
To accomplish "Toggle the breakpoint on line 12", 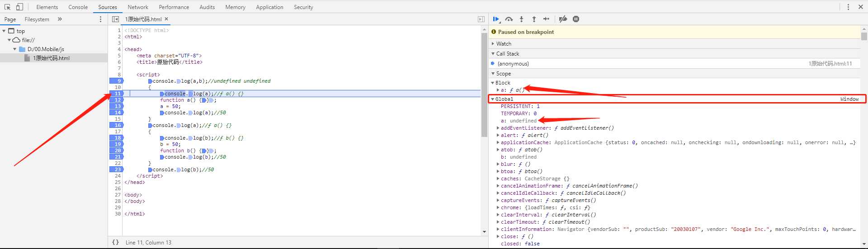I will [x=116, y=100].
